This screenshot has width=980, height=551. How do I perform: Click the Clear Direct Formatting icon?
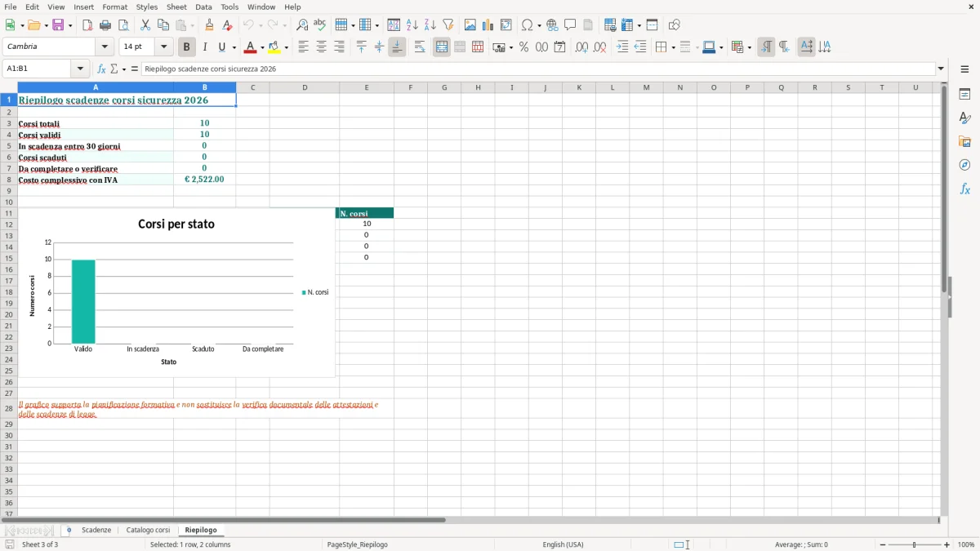pyautogui.click(x=227, y=25)
